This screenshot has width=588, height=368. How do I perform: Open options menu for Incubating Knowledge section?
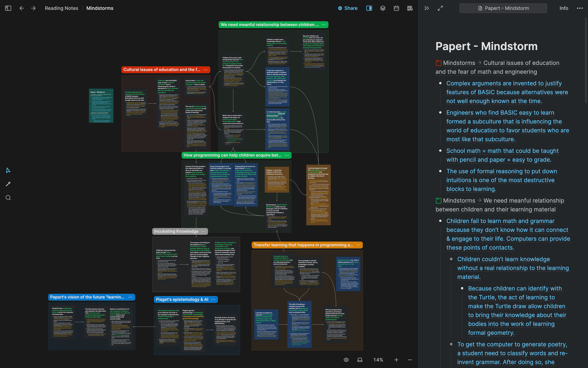pos(204,231)
